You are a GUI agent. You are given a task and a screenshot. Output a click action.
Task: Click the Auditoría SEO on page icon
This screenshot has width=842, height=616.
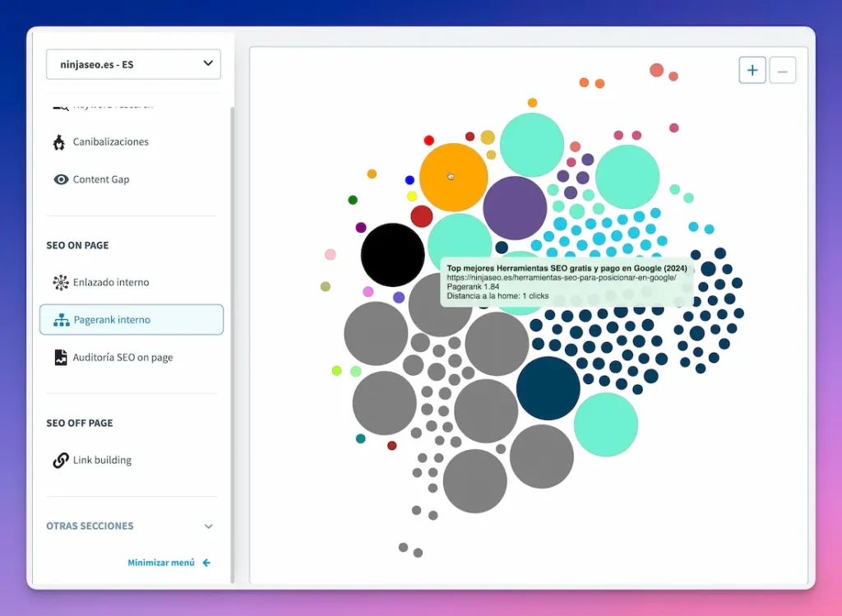pos(60,358)
